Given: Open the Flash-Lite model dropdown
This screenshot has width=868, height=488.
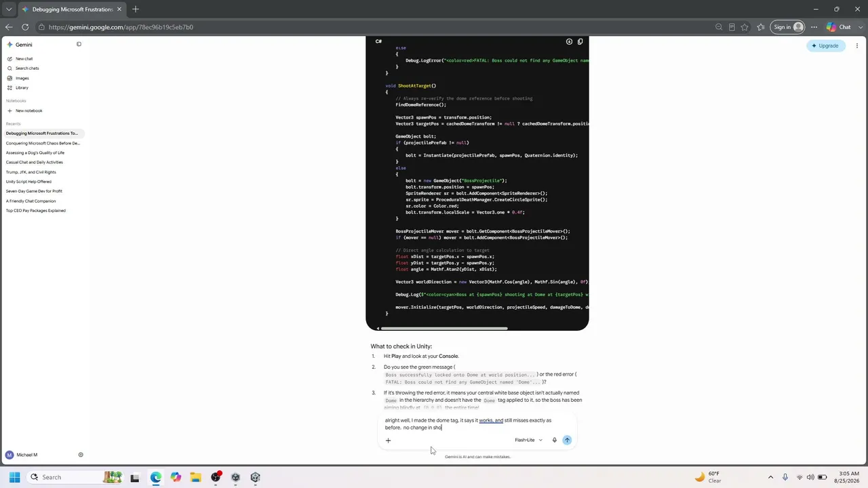Looking at the screenshot, I should [x=528, y=440].
